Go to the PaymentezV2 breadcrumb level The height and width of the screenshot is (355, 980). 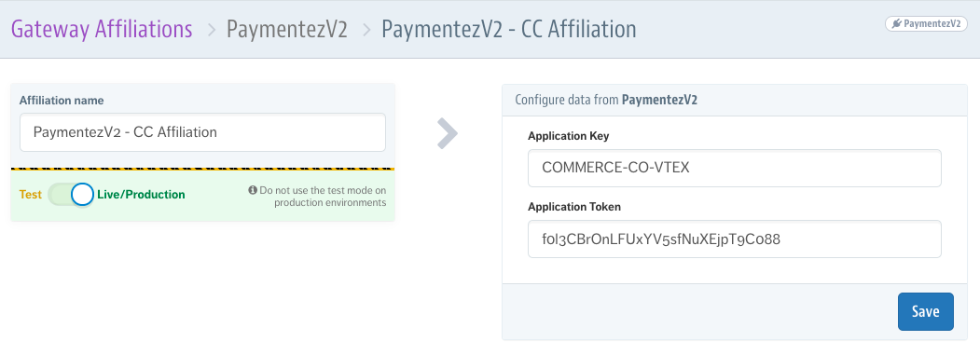pyautogui.click(x=287, y=30)
